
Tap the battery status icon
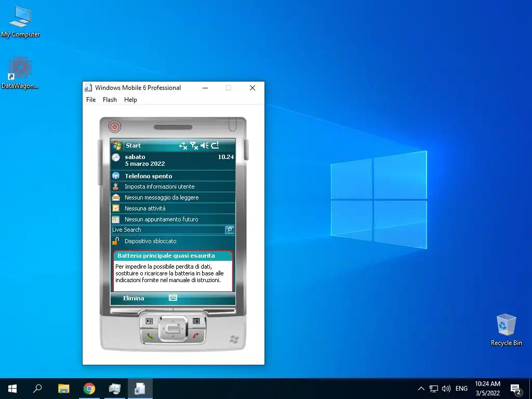pyautogui.click(x=215, y=145)
